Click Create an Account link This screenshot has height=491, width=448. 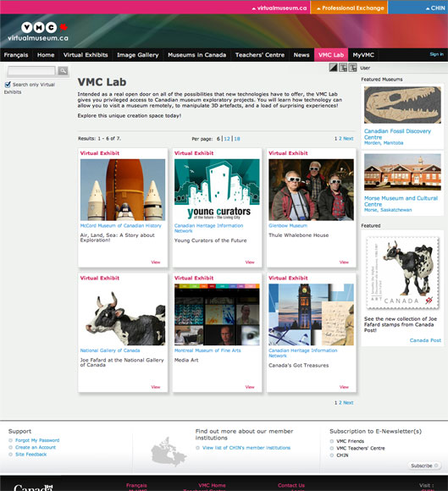(x=36, y=448)
